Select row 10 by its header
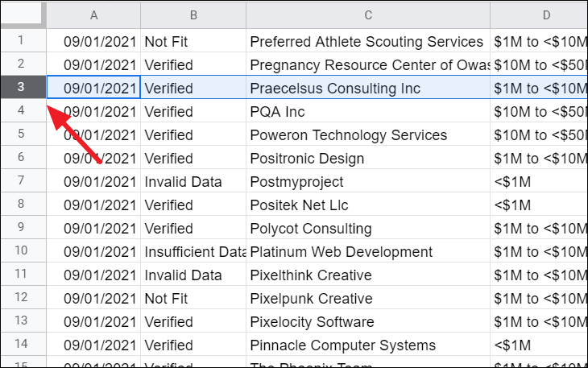 pos(22,252)
